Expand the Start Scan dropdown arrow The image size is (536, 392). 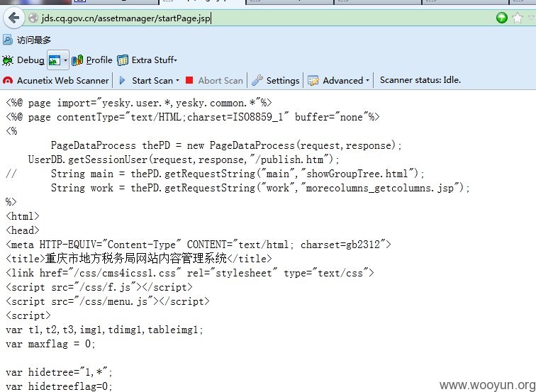click(x=177, y=81)
